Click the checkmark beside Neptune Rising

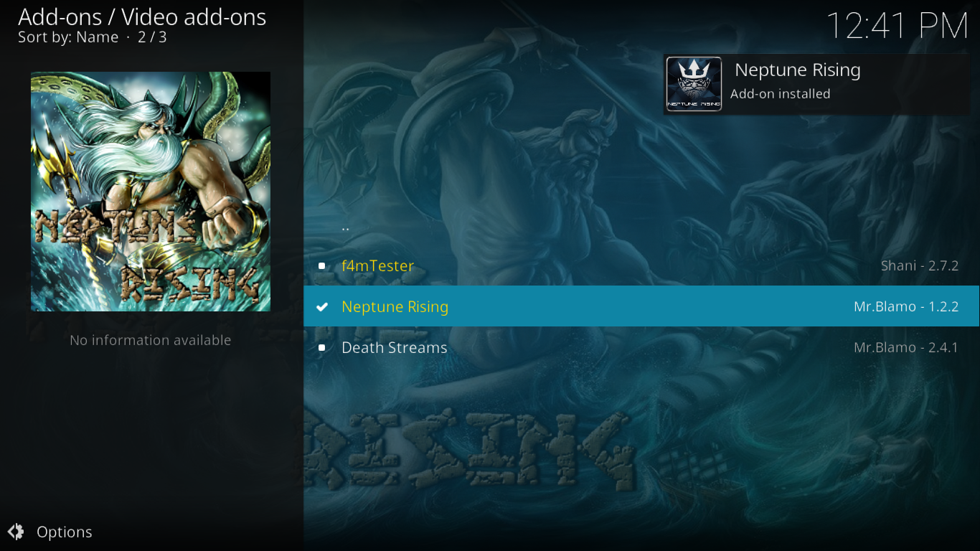coord(322,307)
